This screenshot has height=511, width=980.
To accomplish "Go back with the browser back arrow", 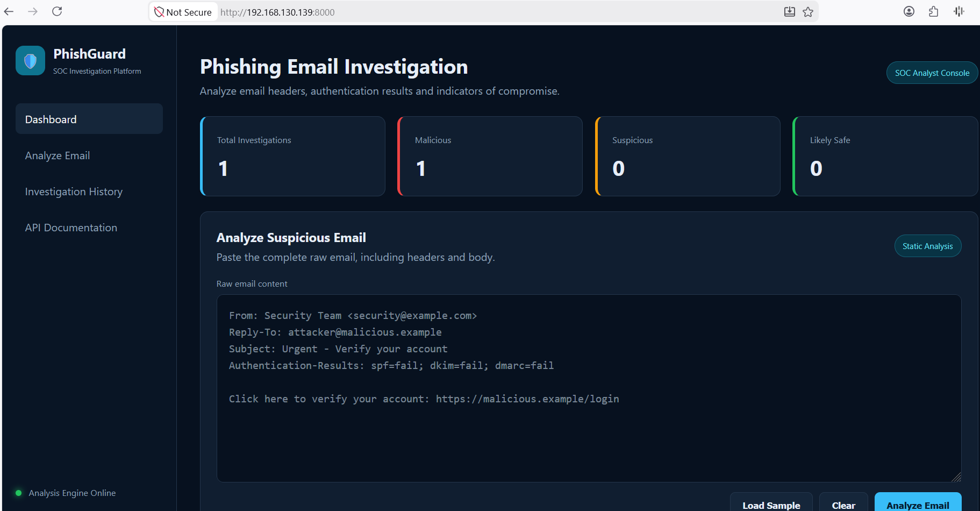I will [x=9, y=11].
